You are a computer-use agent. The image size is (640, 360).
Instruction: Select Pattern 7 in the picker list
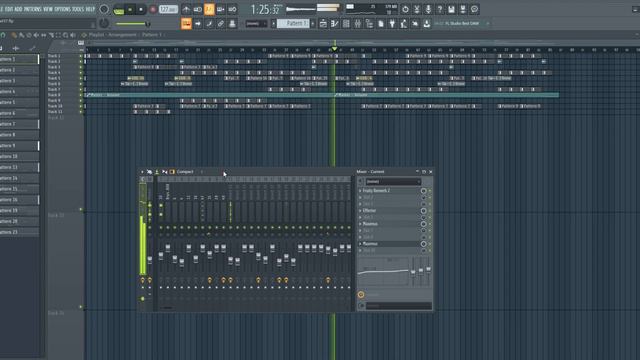(19, 124)
